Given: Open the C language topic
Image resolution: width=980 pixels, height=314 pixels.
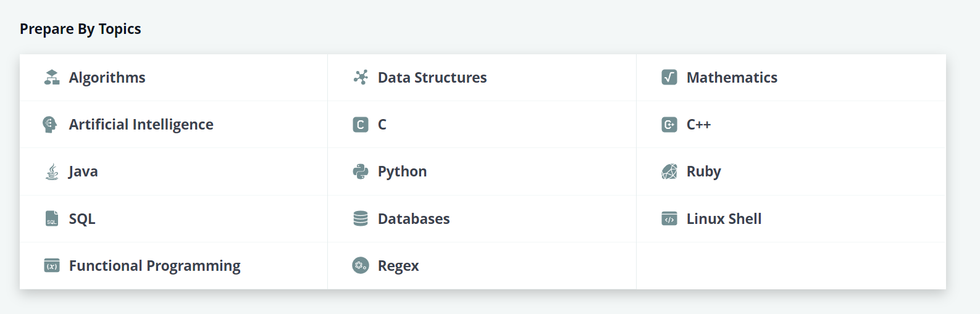Looking at the screenshot, I should (382, 125).
